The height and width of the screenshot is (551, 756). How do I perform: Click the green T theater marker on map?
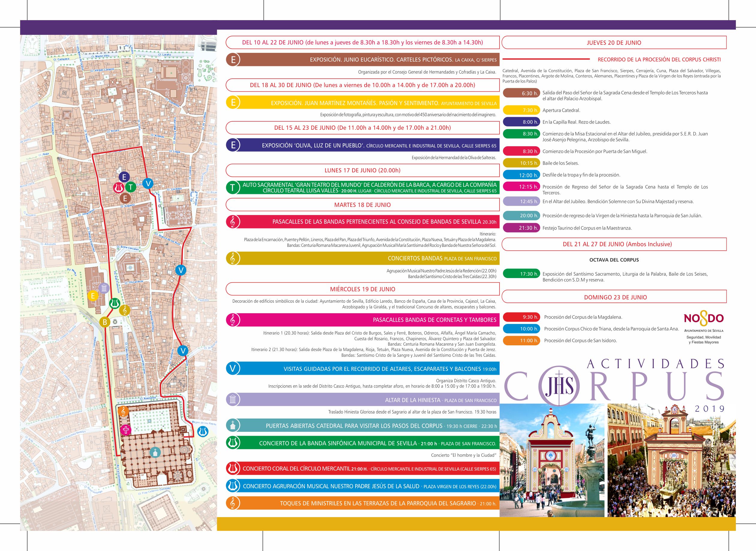pos(131,187)
